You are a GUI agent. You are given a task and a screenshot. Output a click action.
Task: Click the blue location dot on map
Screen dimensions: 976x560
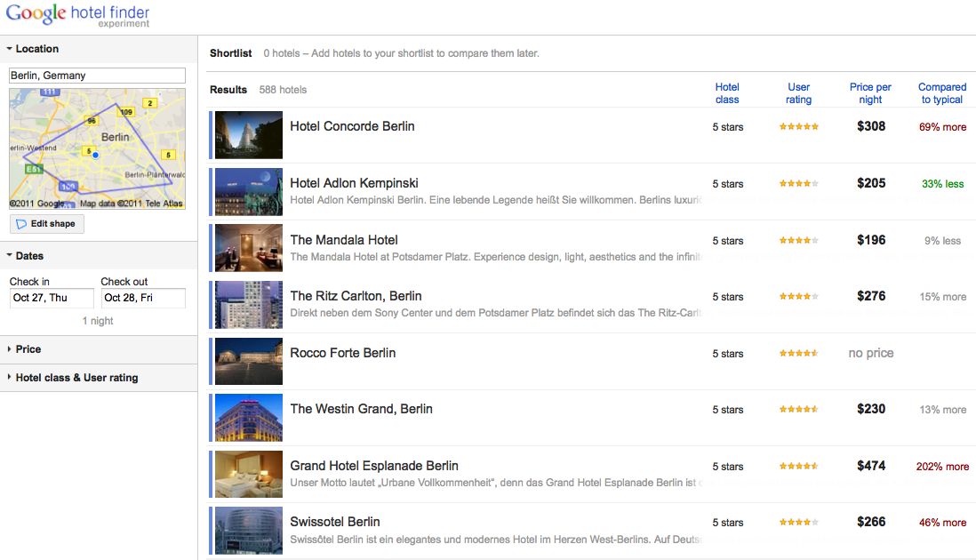[x=95, y=155]
